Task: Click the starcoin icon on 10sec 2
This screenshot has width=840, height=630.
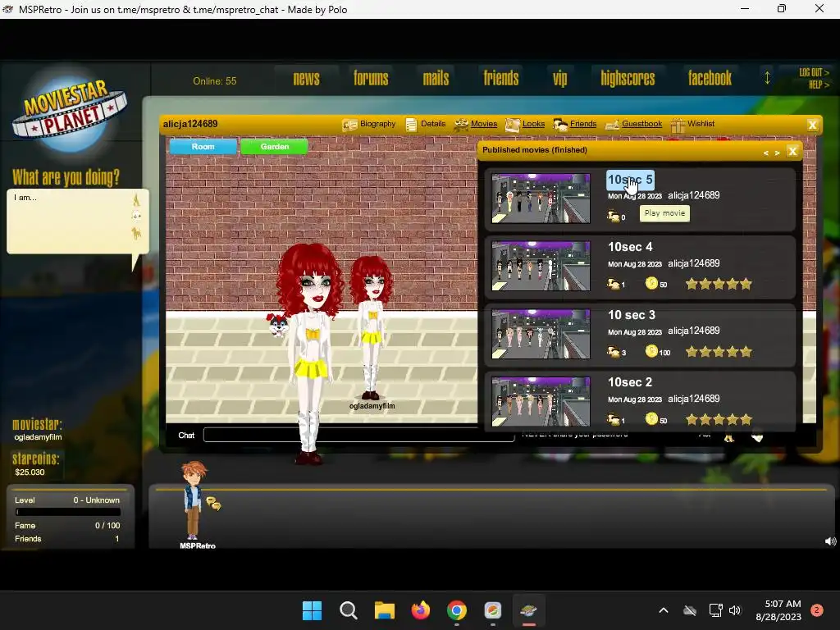Action: point(651,419)
